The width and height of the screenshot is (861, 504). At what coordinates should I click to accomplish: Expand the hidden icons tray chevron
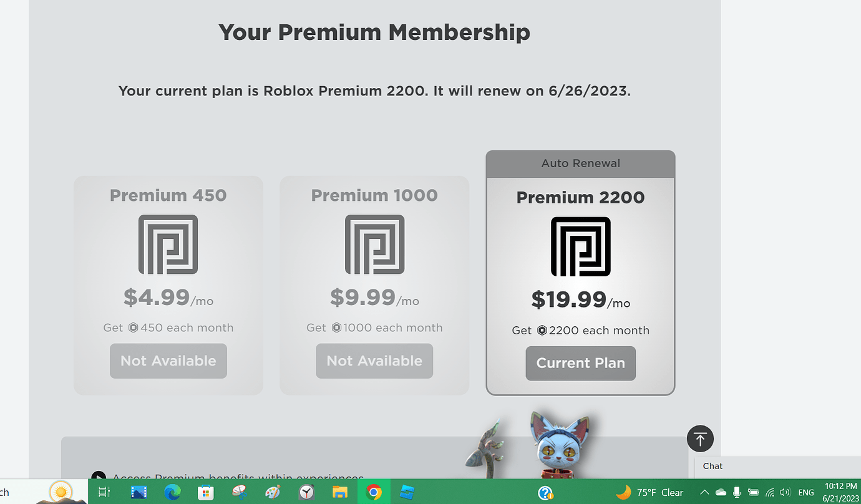(x=704, y=492)
